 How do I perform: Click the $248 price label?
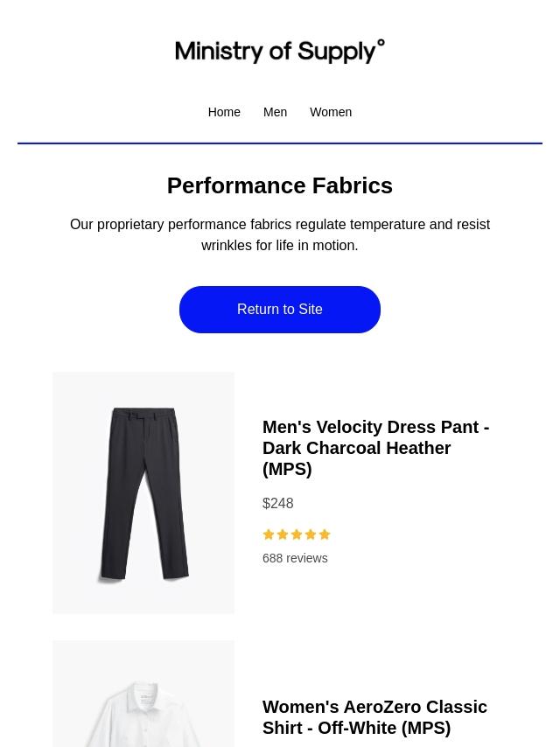[x=278, y=504]
